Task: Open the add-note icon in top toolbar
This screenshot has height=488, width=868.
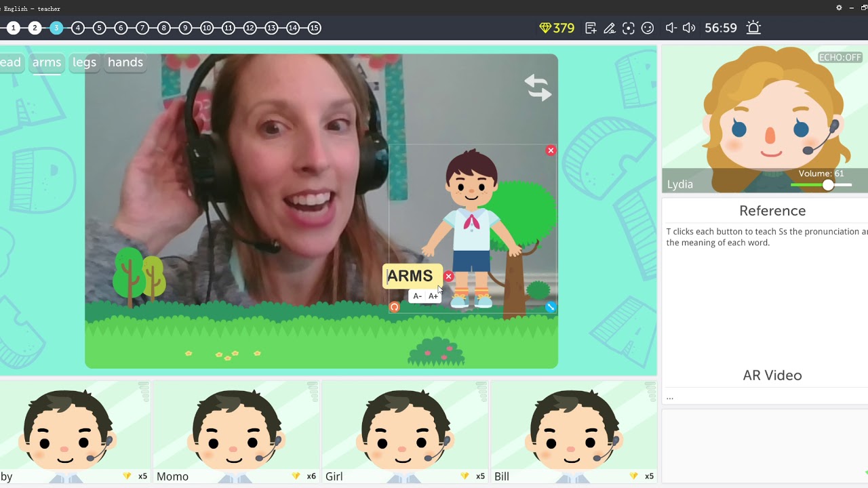Action: tap(591, 28)
